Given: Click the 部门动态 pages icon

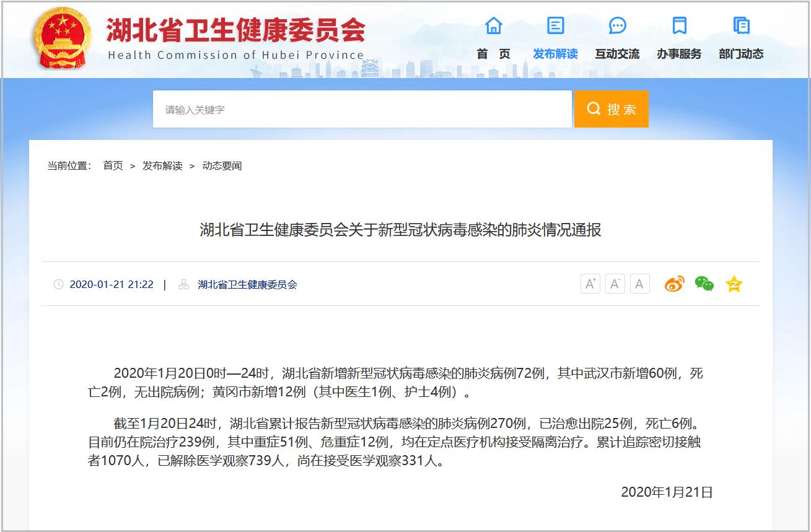Looking at the screenshot, I should click(741, 26).
